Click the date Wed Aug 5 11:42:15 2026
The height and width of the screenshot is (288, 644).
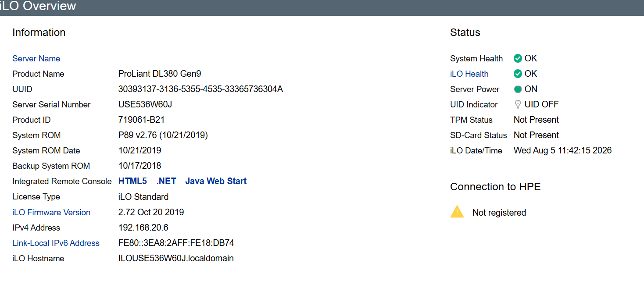tap(562, 150)
